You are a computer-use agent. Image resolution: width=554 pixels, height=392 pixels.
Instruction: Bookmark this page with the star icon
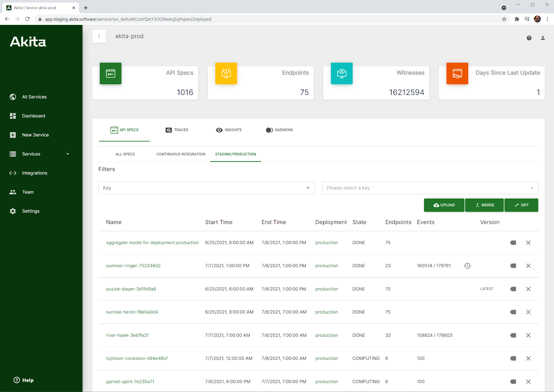click(x=504, y=19)
